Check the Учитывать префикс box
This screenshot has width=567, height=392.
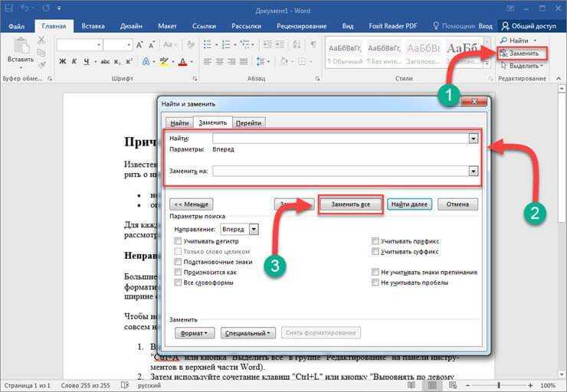pyautogui.click(x=375, y=241)
